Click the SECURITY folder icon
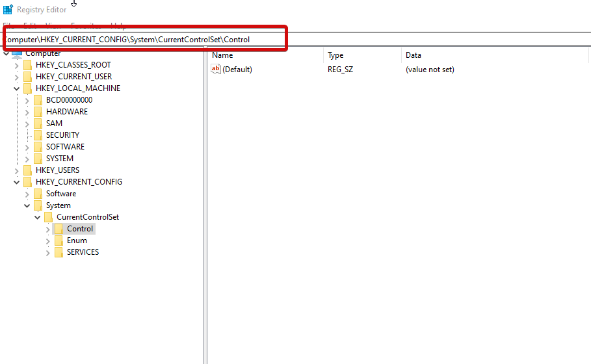 tap(38, 135)
